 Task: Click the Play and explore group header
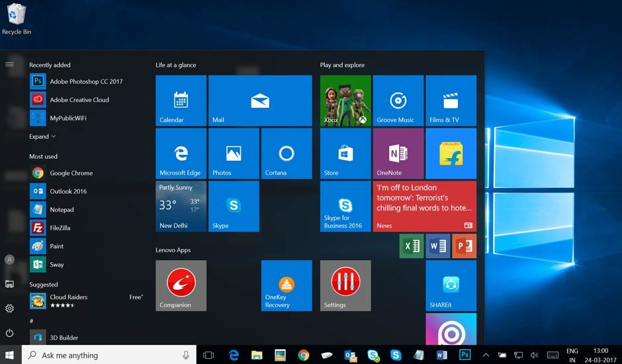pos(342,65)
